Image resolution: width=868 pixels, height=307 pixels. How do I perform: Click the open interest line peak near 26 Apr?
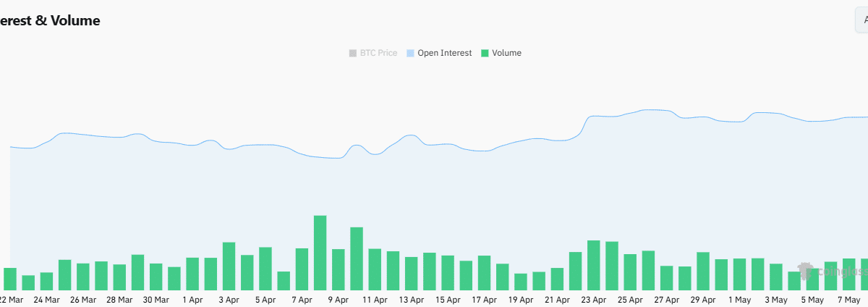tap(649, 110)
